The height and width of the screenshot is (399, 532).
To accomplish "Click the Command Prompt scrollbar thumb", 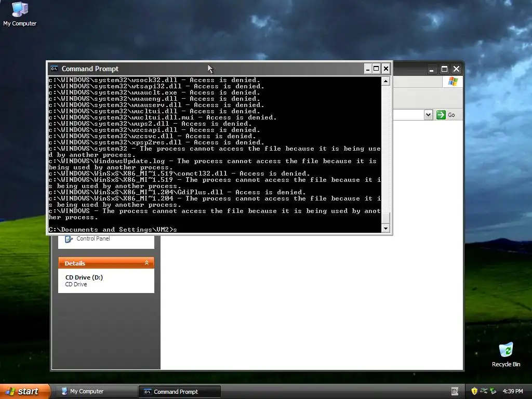I will click(x=386, y=218).
